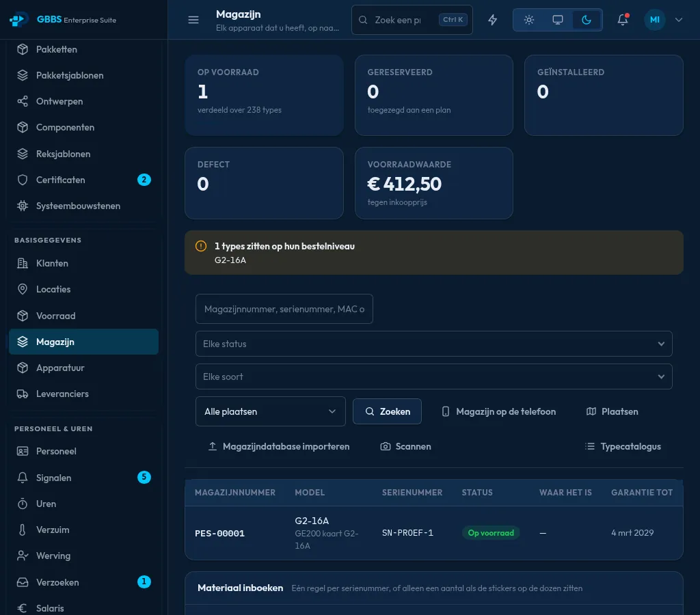Click the Op voorraad status badge
The width and height of the screenshot is (700, 615).
491,533
